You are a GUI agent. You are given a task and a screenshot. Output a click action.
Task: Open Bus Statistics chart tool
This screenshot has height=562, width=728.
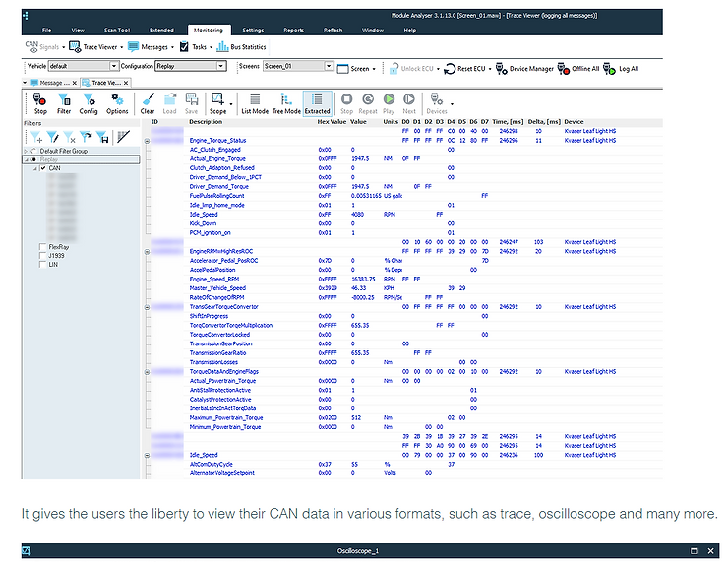241,46
